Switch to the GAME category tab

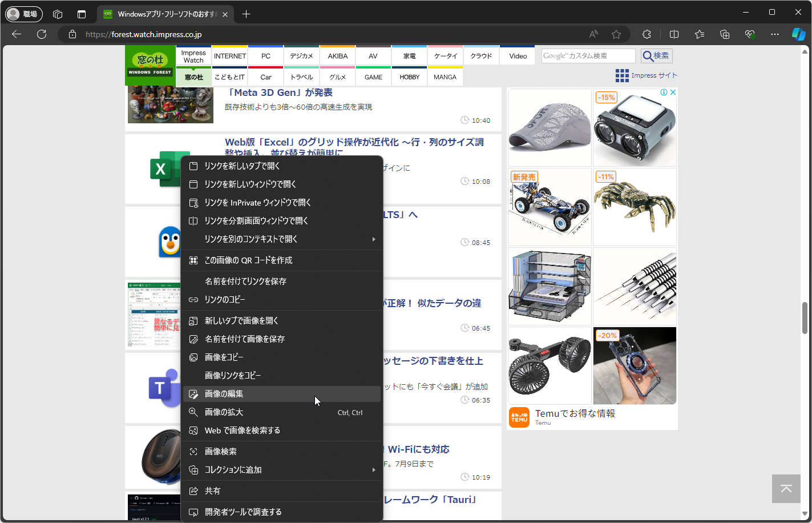click(x=373, y=76)
